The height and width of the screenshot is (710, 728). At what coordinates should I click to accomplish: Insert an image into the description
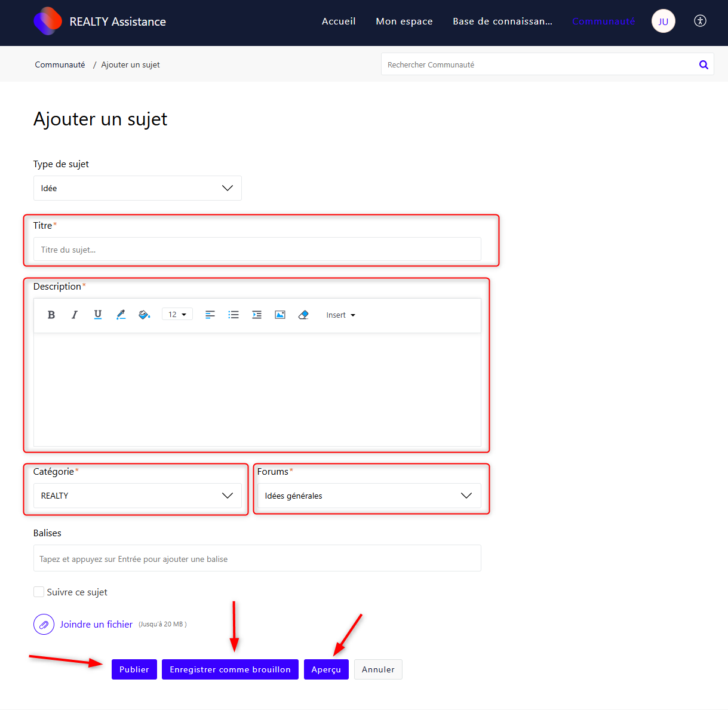coord(280,315)
